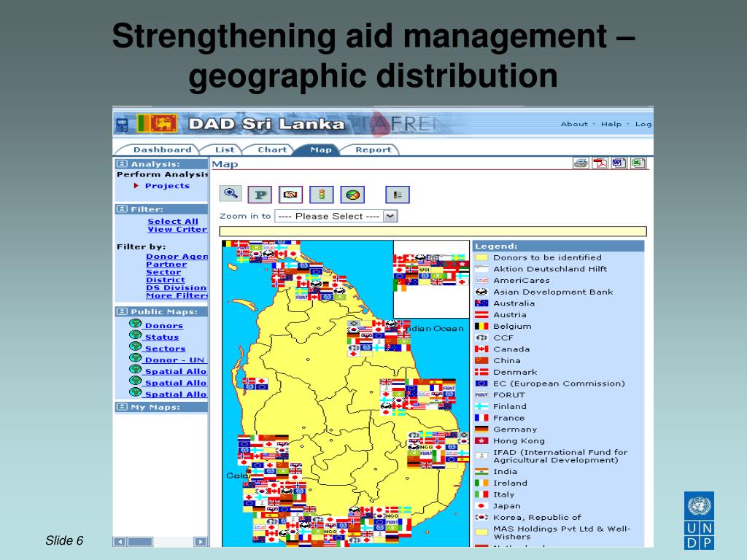Select the Map tab
This screenshot has height=560, width=747.
click(x=321, y=149)
